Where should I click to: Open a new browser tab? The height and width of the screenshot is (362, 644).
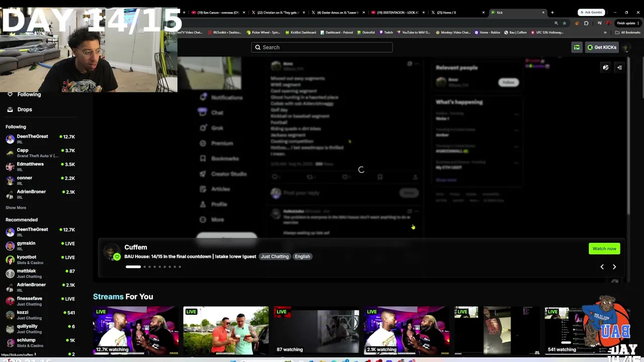pos(552,13)
